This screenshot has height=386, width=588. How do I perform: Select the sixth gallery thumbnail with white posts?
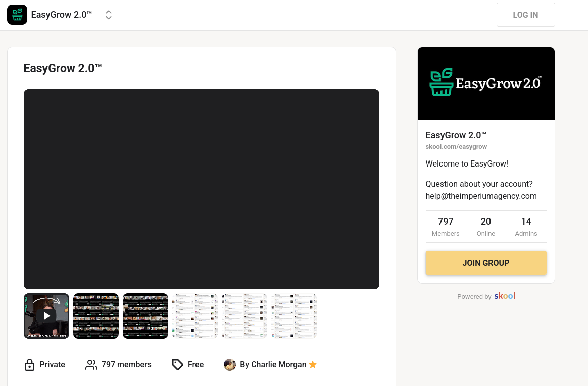tap(294, 316)
